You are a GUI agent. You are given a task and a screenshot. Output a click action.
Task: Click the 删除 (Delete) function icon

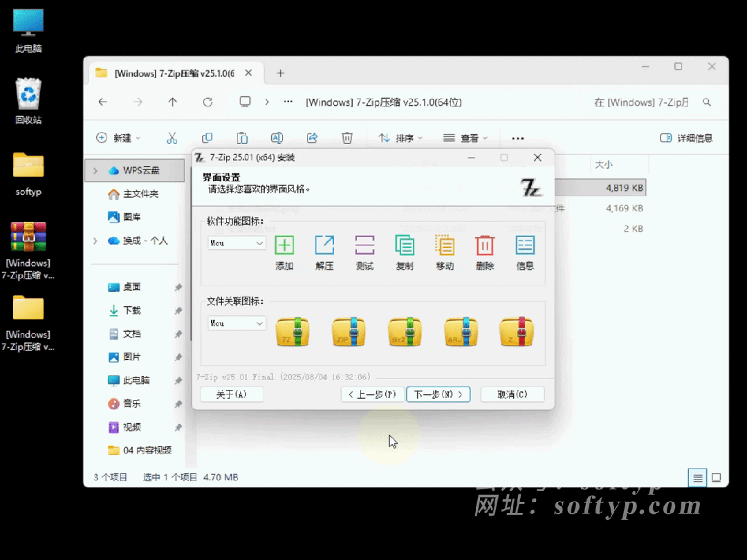pyautogui.click(x=484, y=245)
